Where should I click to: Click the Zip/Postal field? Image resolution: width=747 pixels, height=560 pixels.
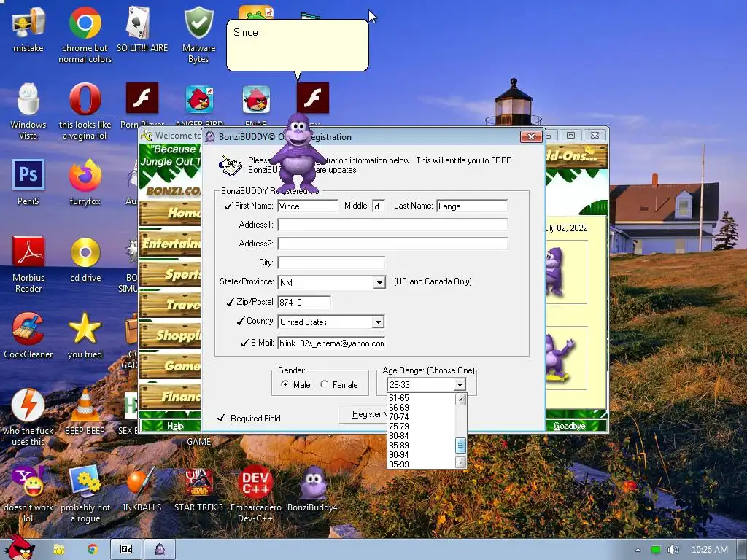tap(304, 302)
